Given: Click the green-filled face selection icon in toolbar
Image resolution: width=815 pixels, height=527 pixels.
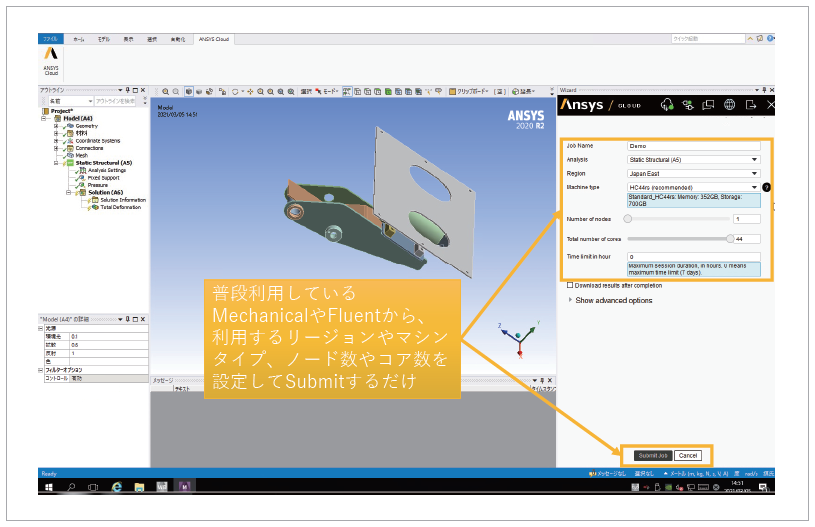Looking at the screenshot, I should 388,91.
